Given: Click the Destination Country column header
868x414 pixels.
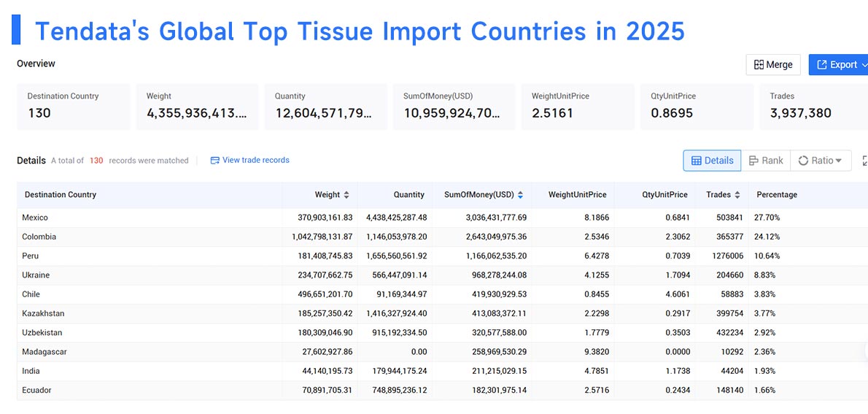Looking at the screenshot, I should (x=61, y=194).
